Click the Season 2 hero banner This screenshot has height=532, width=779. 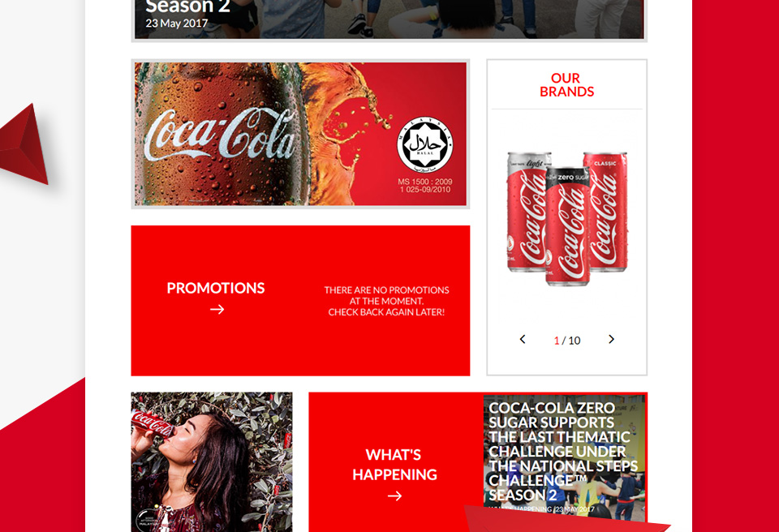(x=389, y=19)
